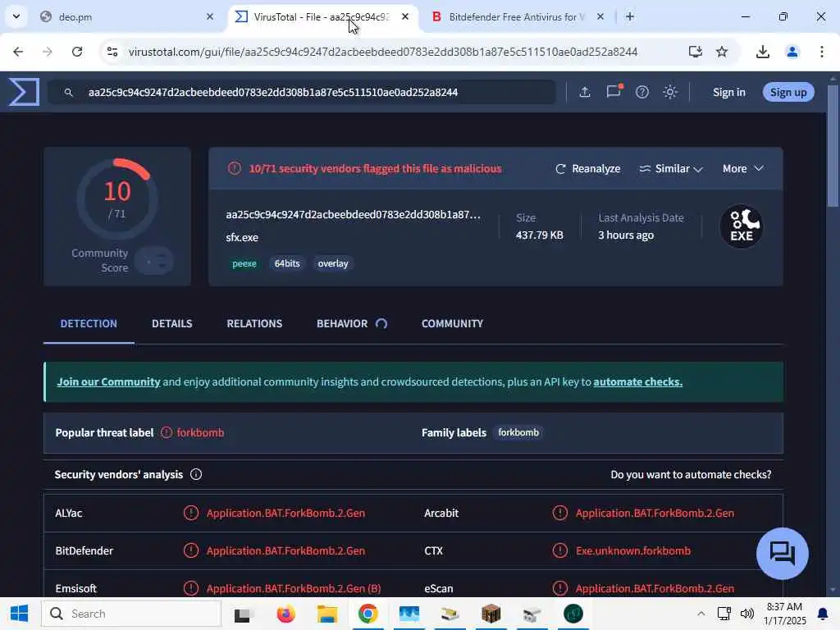Click the overlay tag
This screenshot has width=840, height=630.
click(x=333, y=263)
